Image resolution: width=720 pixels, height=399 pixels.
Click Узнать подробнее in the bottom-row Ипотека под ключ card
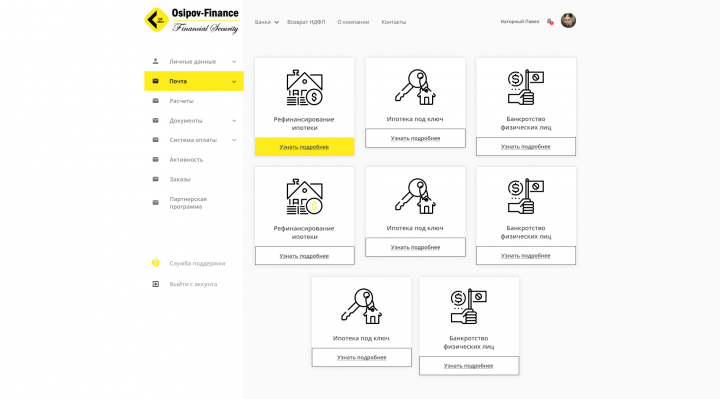pyautogui.click(x=361, y=357)
